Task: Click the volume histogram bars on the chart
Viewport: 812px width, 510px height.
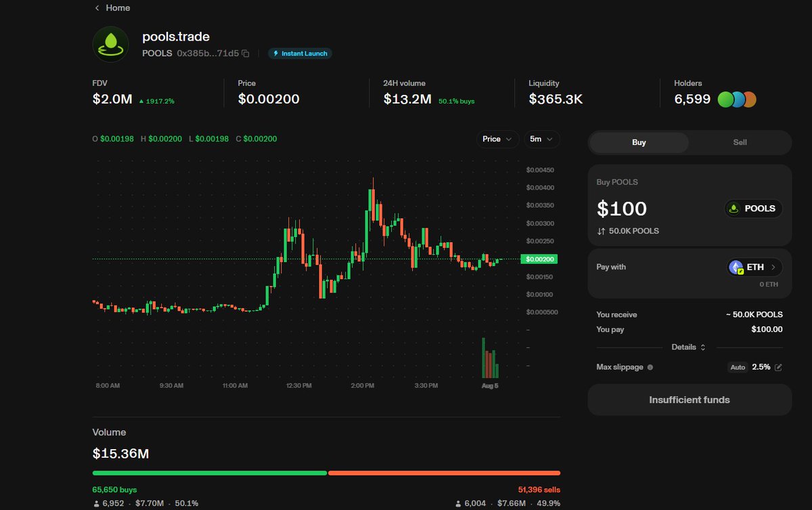Action: tap(490, 358)
